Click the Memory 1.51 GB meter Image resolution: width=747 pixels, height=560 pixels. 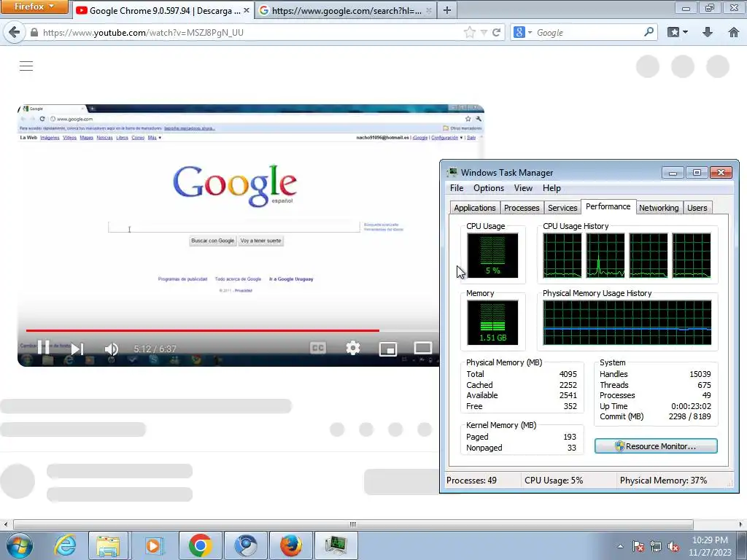pyautogui.click(x=492, y=322)
